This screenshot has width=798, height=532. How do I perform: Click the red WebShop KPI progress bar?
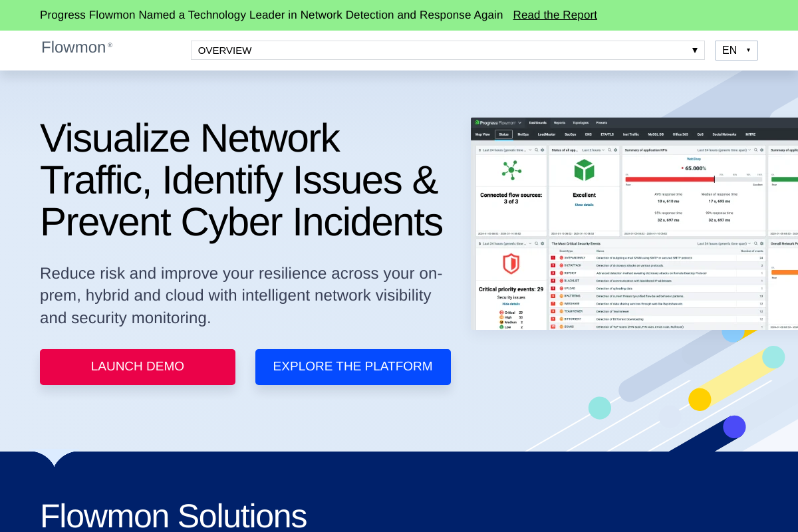669,179
